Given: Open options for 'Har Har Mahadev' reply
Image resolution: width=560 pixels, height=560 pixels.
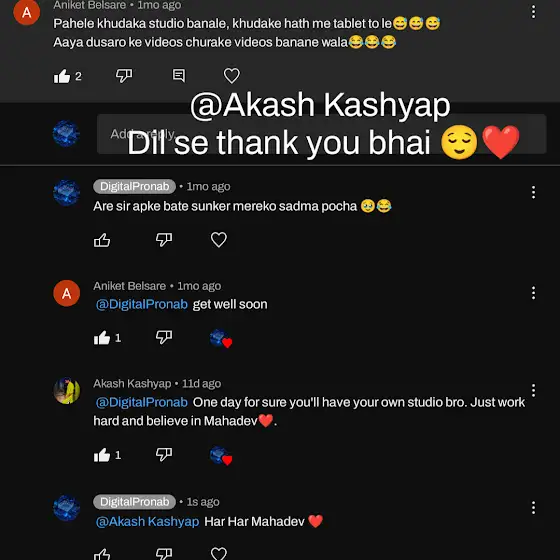Looking at the screenshot, I should (x=533, y=508).
